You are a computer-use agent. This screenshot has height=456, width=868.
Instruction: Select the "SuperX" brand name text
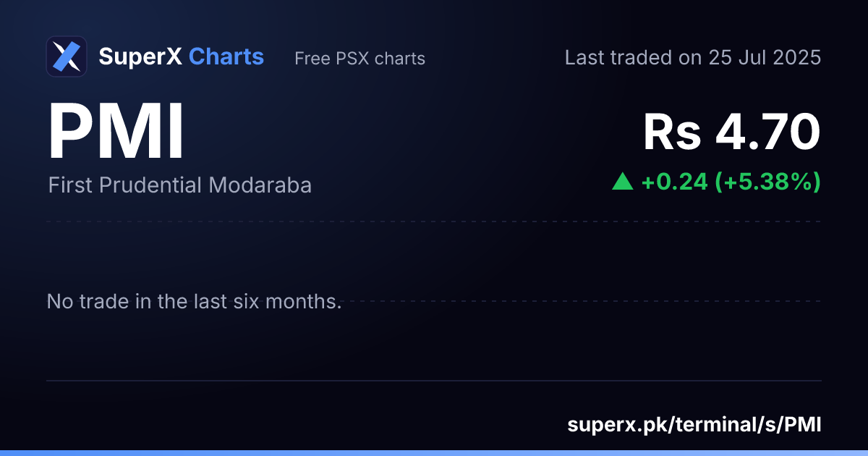click(x=140, y=56)
